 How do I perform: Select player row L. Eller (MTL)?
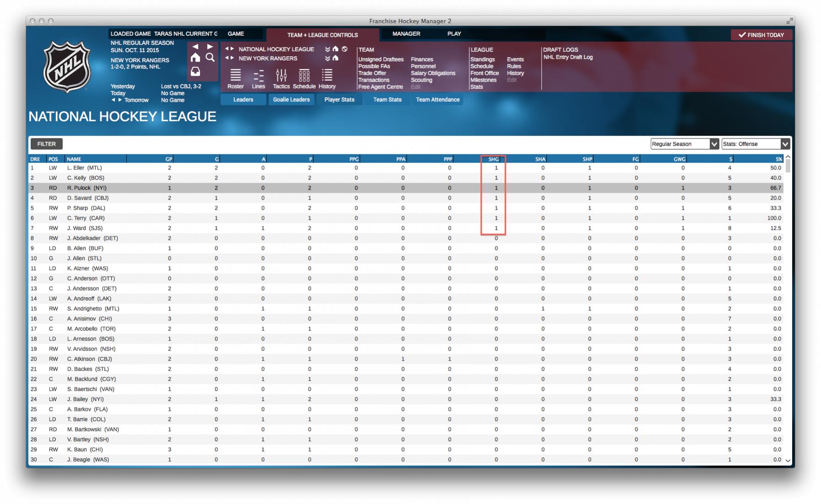406,168
